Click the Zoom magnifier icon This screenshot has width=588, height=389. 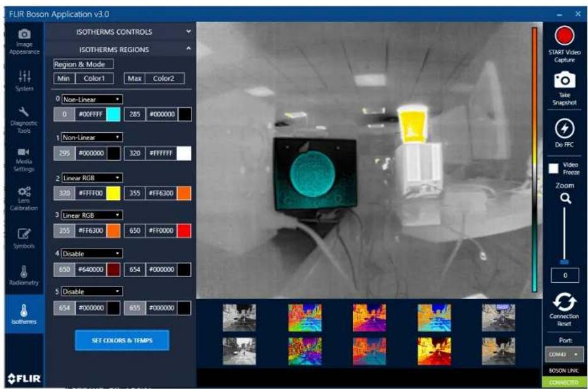coord(565,198)
